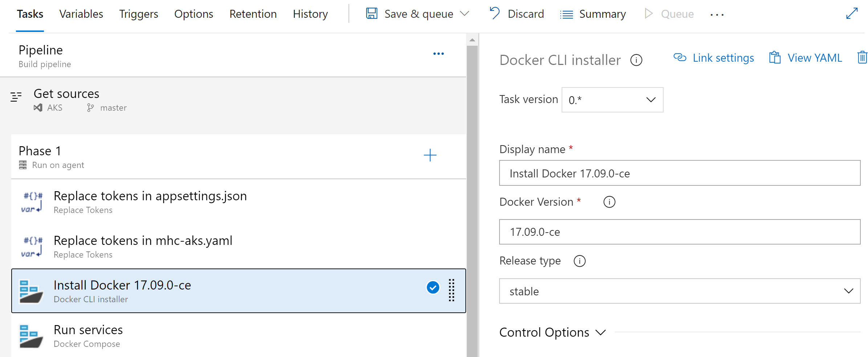The image size is (868, 357).
Task: Click the fullscreen expand arrow
Action: click(852, 13)
